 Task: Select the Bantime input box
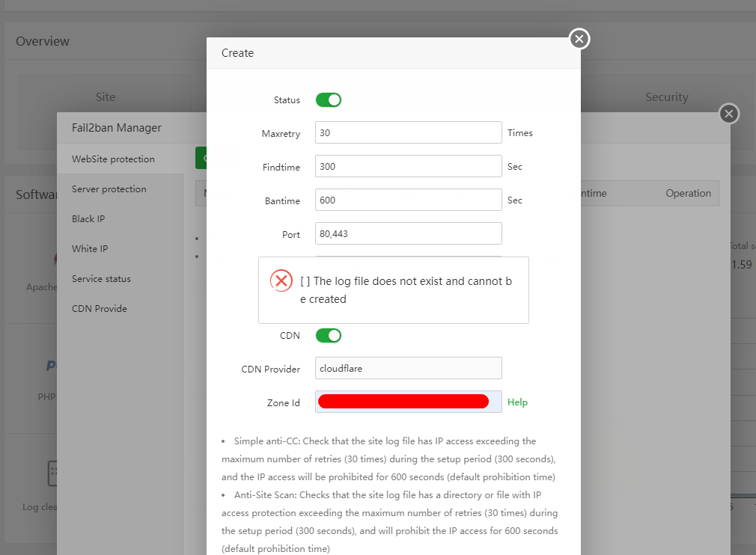408,200
